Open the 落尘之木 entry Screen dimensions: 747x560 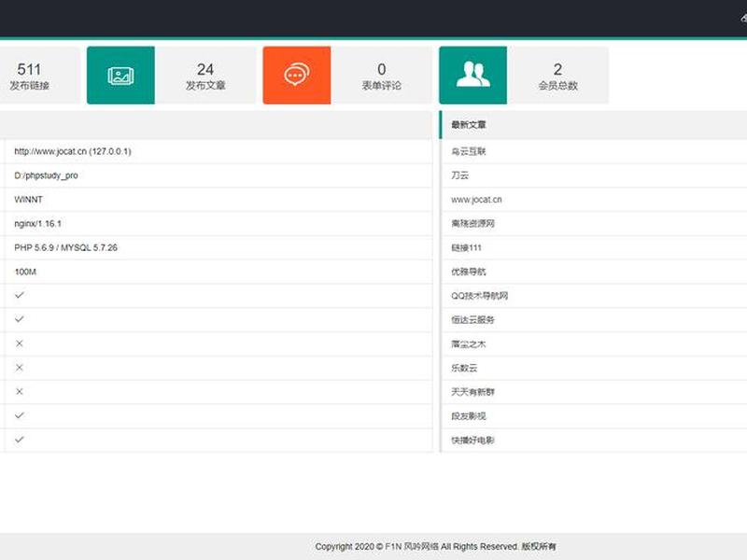[469, 343]
